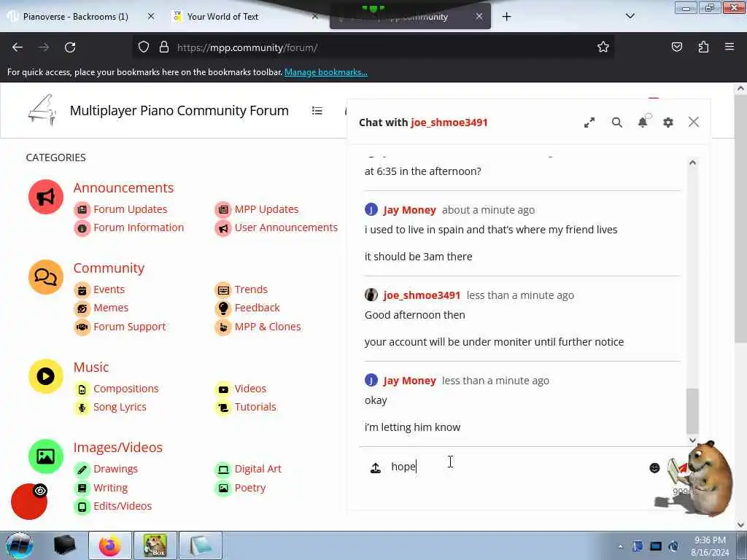Click the Digital Art laptop icon
This screenshot has width=747, height=560.
coord(223,470)
